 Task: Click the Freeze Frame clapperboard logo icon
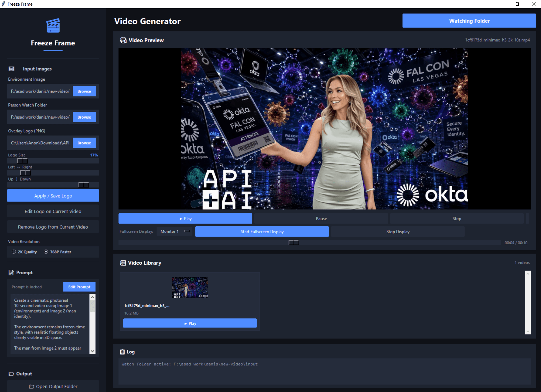coord(53,25)
